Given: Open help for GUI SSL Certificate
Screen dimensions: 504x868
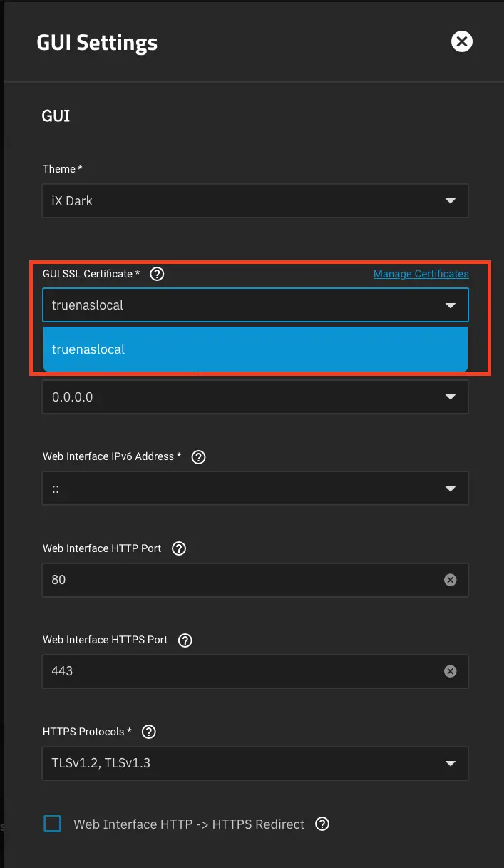Looking at the screenshot, I should (157, 273).
